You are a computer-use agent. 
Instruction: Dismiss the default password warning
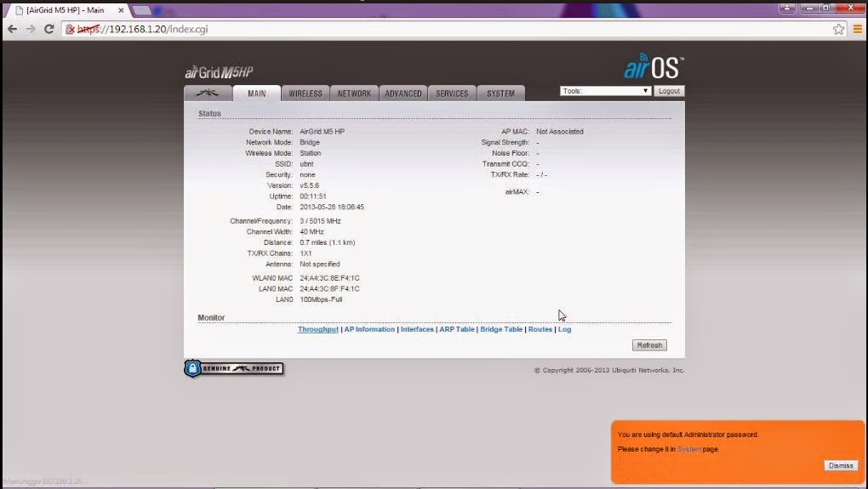(x=841, y=466)
